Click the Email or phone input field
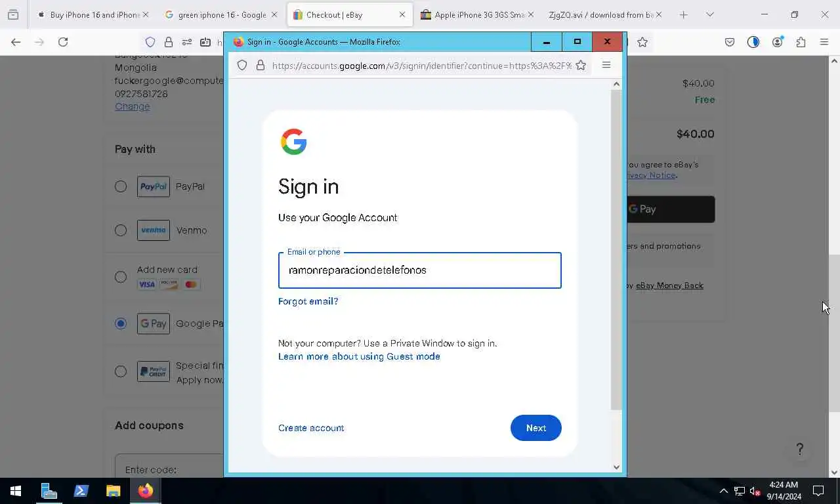Viewport: 840px width, 504px height. 420,270
